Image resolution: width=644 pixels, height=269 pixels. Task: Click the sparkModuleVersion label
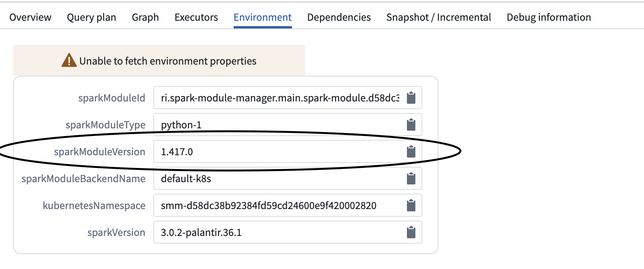pos(100,152)
